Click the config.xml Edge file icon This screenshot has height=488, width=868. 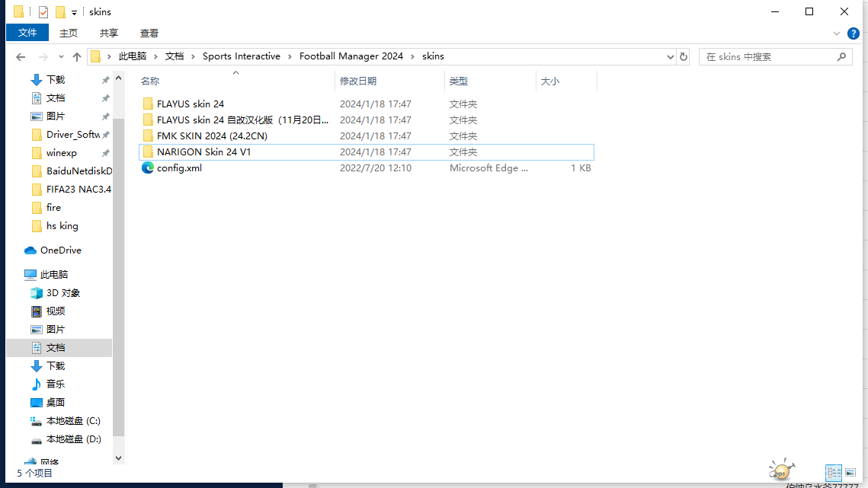click(147, 167)
